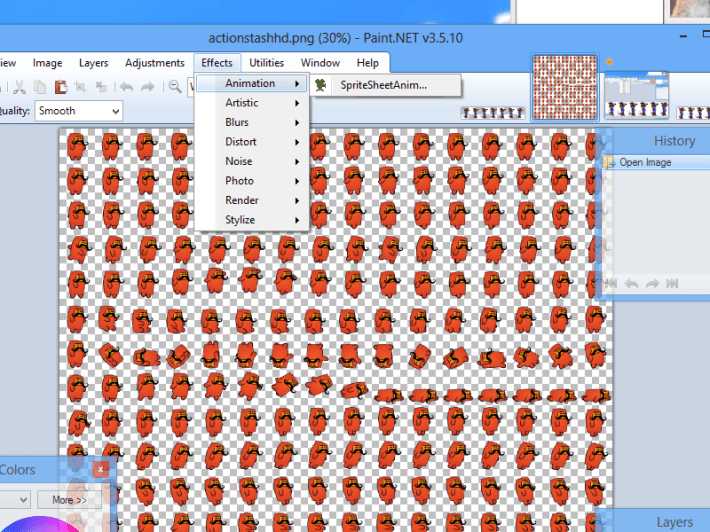This screenshot has width=710, height=532.
Task: Expand the Blurs submenu
Action: (252, 122)
